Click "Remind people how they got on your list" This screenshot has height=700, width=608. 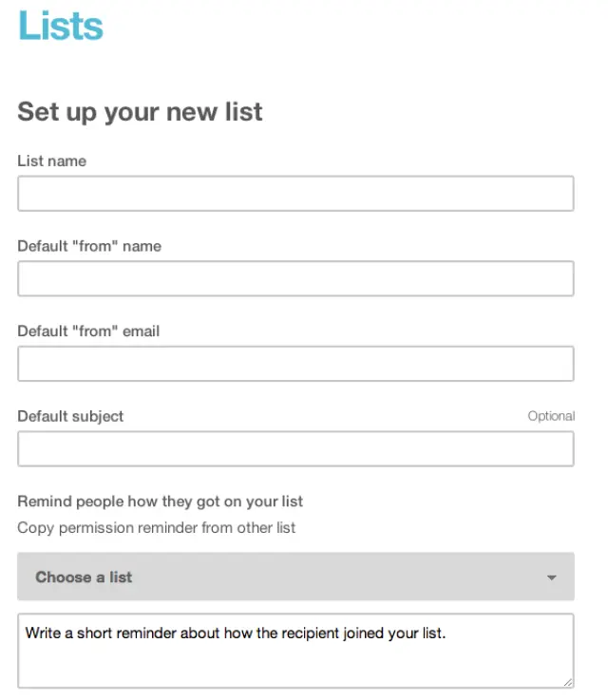[160, 501]
